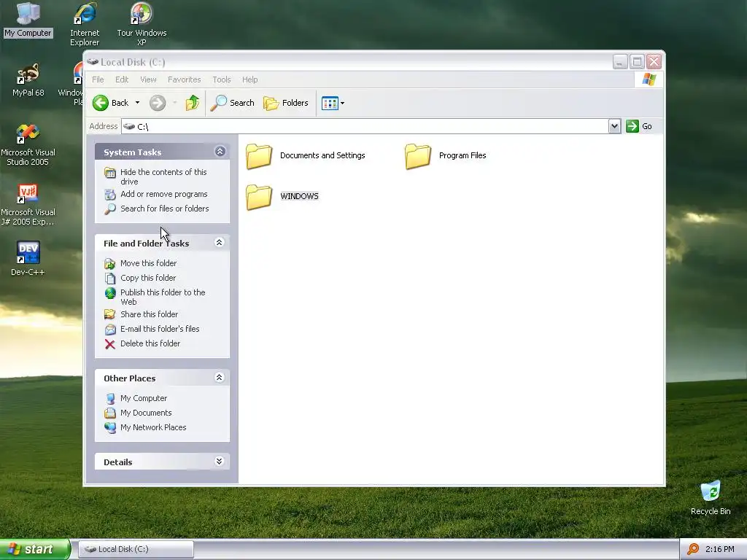Open the Favorites menu
The image size is (747, 560).
point(185,79)
